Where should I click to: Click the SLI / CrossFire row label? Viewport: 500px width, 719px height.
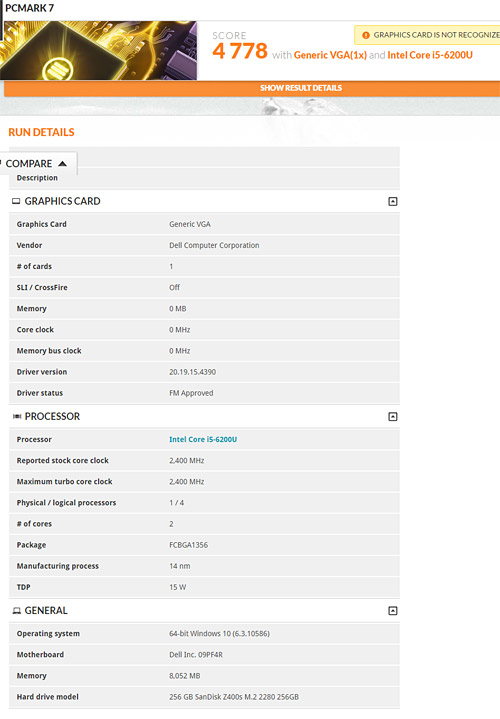[42, 288]
